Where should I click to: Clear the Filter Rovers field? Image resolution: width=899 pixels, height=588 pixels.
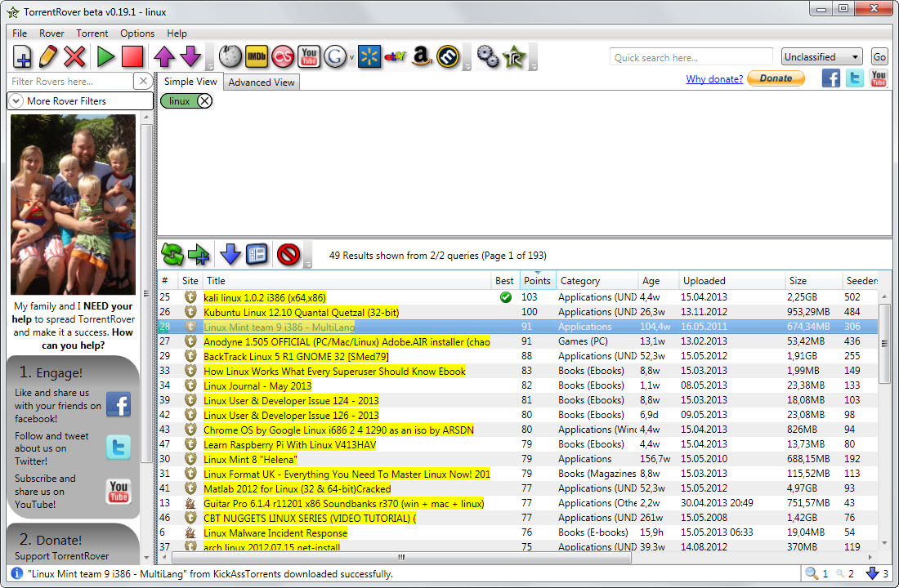click(x=143, y=81)
